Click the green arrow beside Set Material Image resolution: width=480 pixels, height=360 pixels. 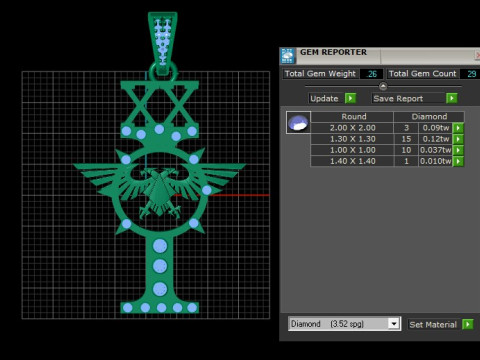click(468, 324)
